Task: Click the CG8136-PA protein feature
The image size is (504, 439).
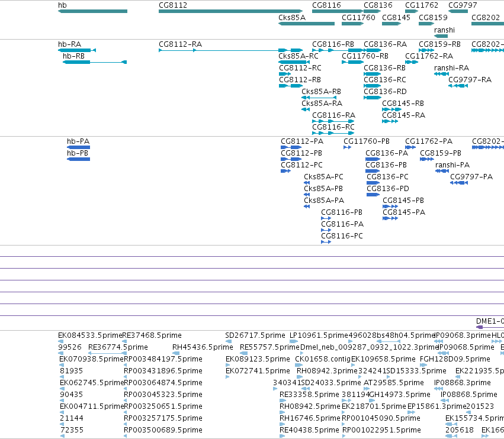Action: click(x=373, y=159)
